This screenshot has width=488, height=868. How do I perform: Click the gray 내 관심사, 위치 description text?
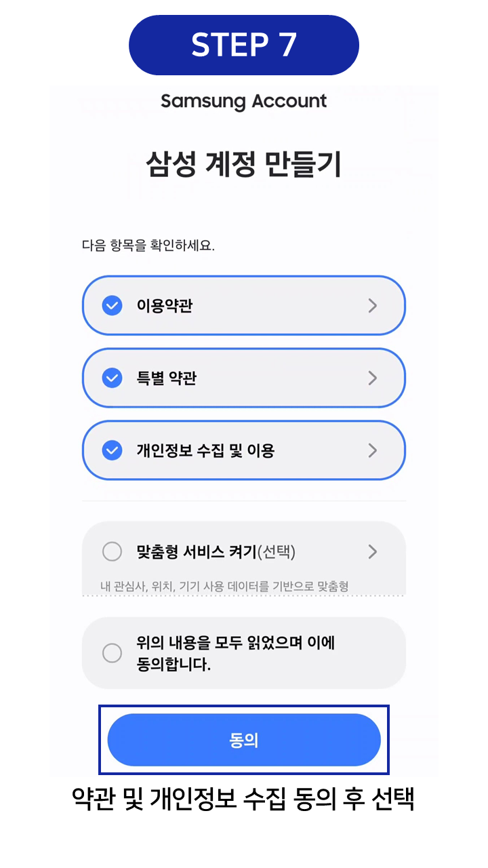224,586
